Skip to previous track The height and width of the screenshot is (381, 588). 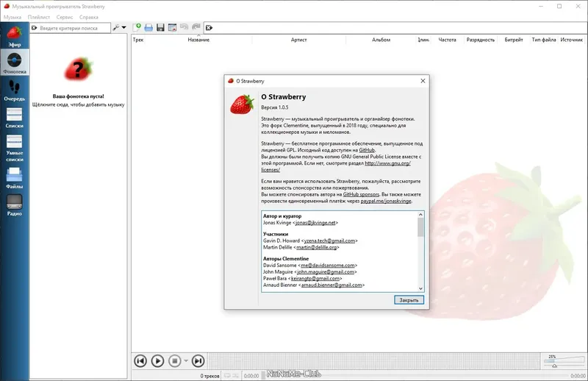[140, 361]
